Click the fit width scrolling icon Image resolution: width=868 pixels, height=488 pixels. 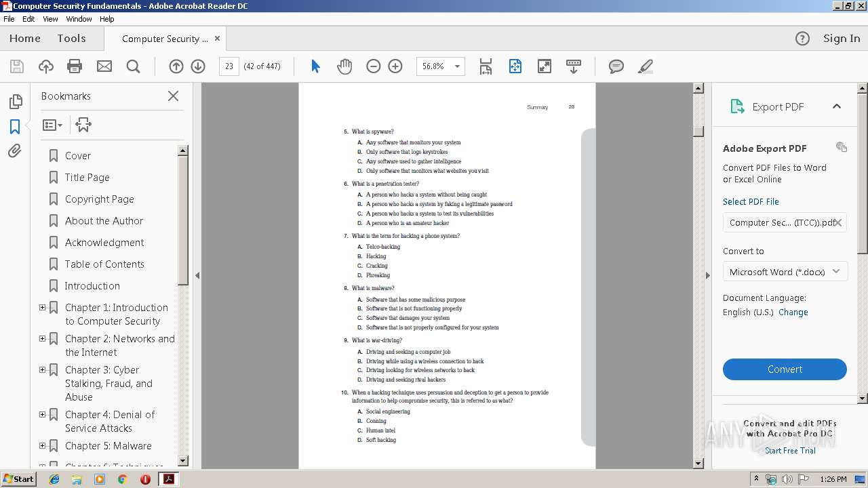[x=486, y=66]
